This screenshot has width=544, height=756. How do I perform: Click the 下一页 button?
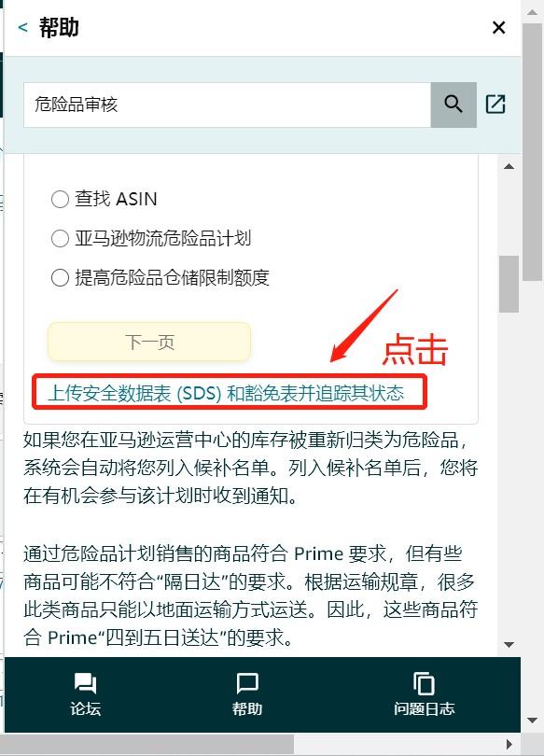pos(149,342)
